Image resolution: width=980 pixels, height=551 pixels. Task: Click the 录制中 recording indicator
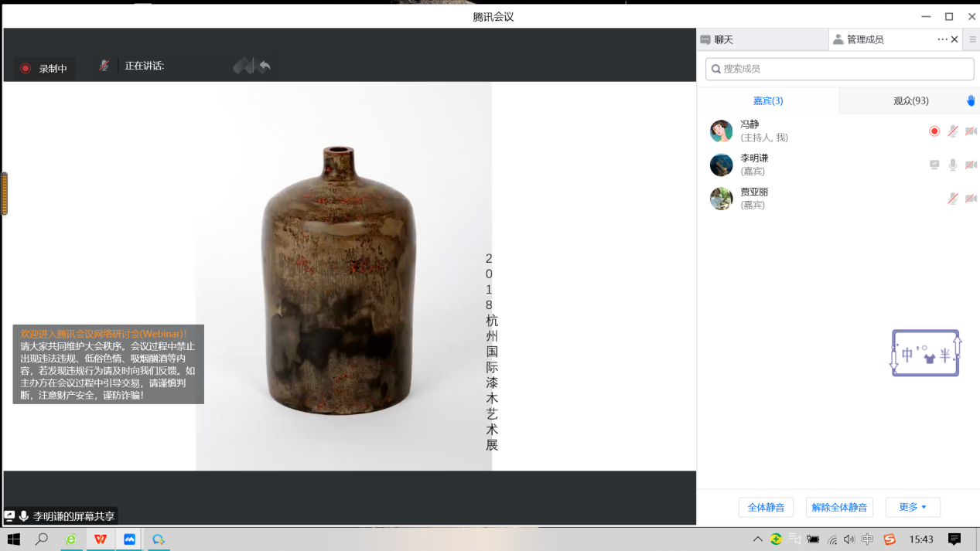point(44,69)
